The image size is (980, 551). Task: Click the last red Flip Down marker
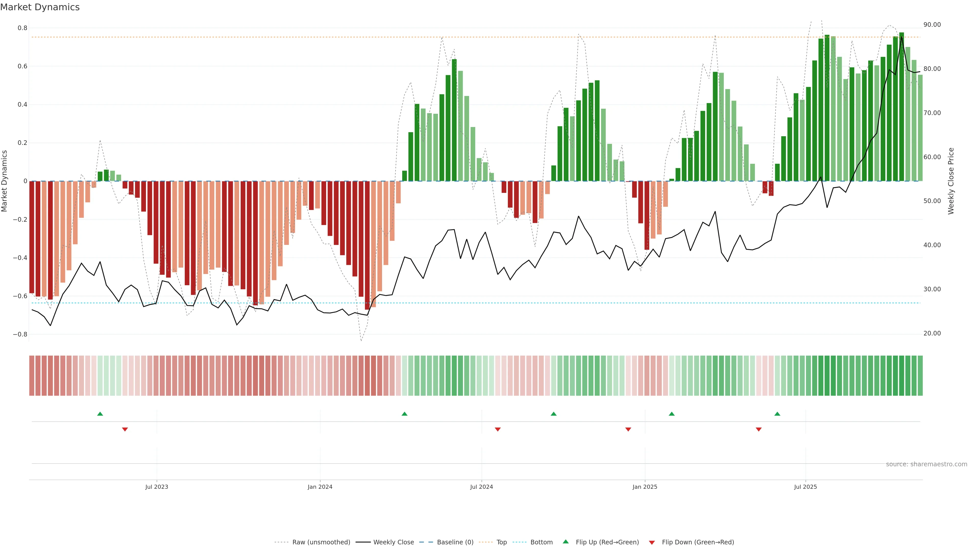tap(758, 429)
